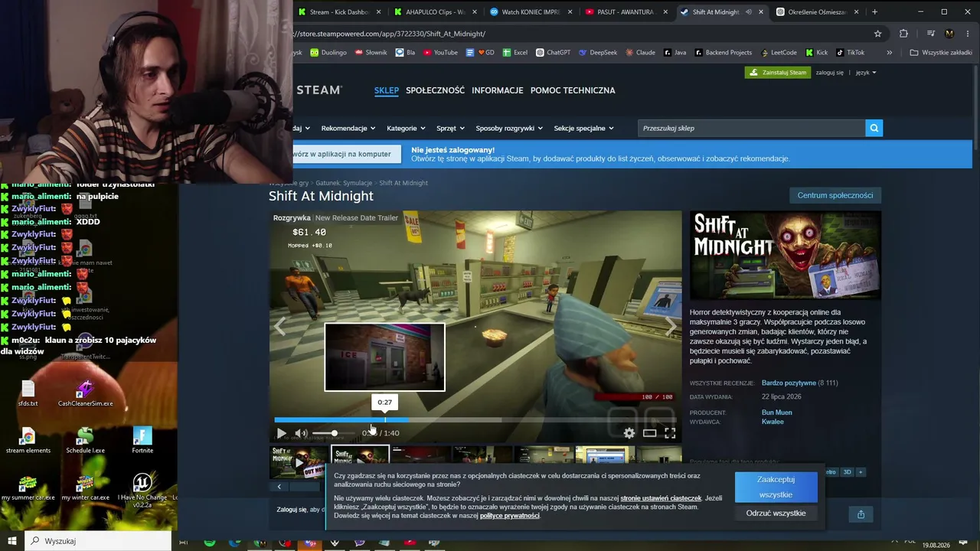The height and width of the screenshot is (551, 980).
Task: Play the Shift At Midnight trailer
Action: pyautogui.click(x=281, y=433)
